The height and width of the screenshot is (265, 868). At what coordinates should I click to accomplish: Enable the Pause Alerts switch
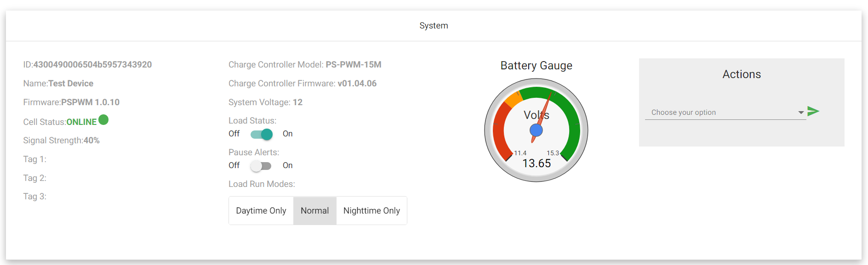tap(261, 166)
